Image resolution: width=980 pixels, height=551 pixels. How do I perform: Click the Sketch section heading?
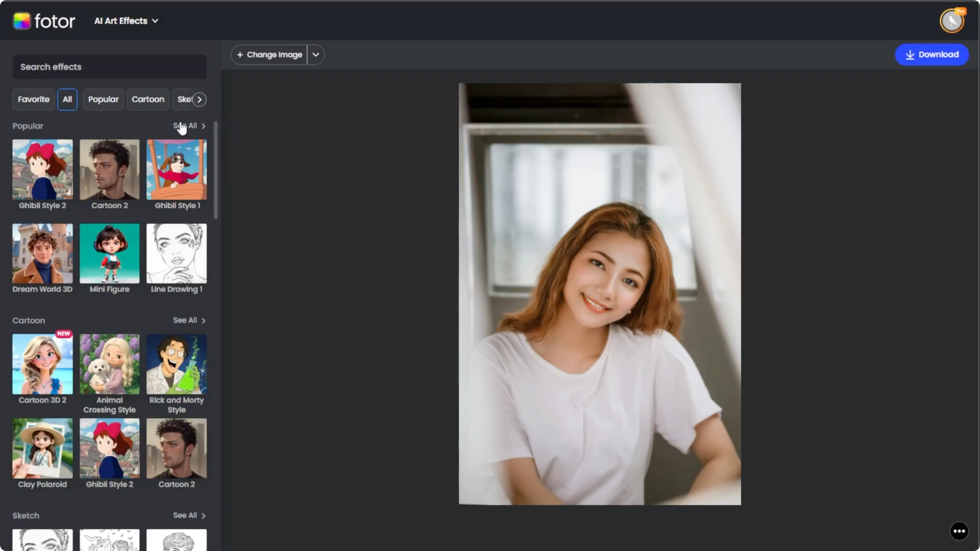point(26,516)
